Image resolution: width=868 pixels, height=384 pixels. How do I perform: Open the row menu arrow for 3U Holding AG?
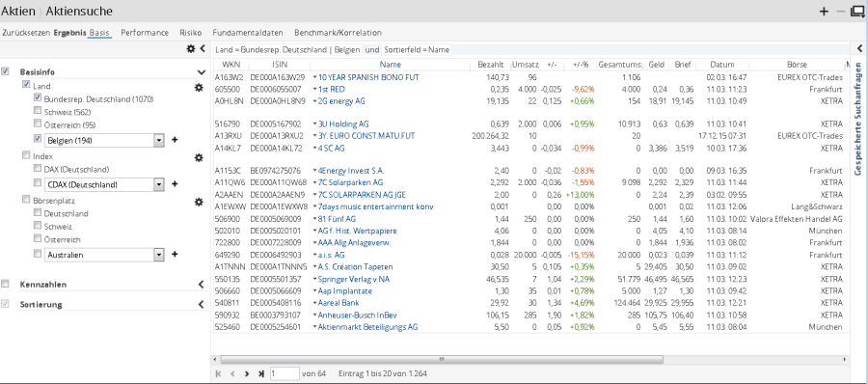315,124
